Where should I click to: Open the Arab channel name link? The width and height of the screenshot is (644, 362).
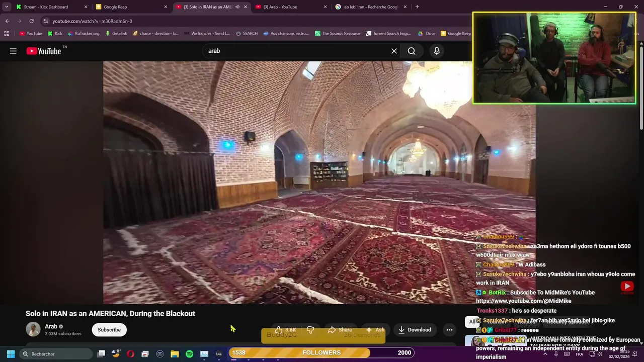click(x=51, y=326)
